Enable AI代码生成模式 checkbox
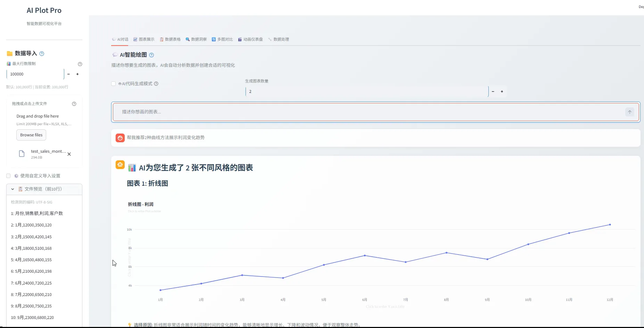The image size is (644, 328). click(x=114, y=83)
